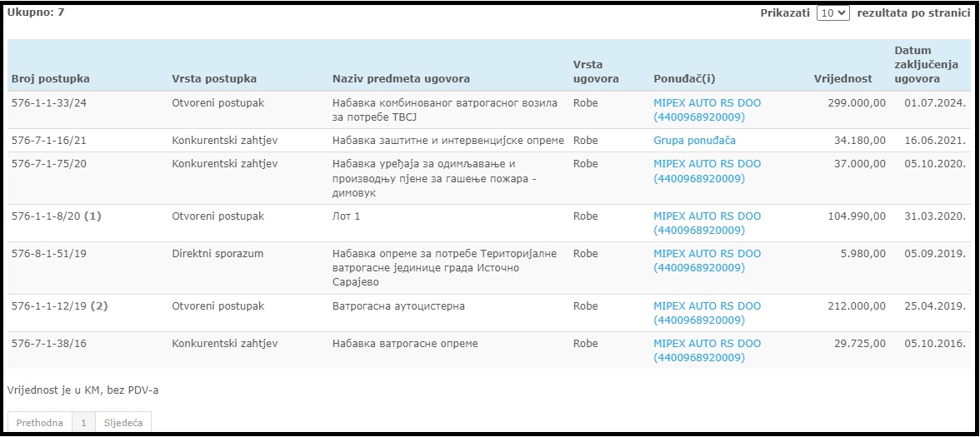Open MIPEX AUTO link for Ватрогасна аутоцистерна
This screenshot has width=980, height=437.
pos(707,313)
